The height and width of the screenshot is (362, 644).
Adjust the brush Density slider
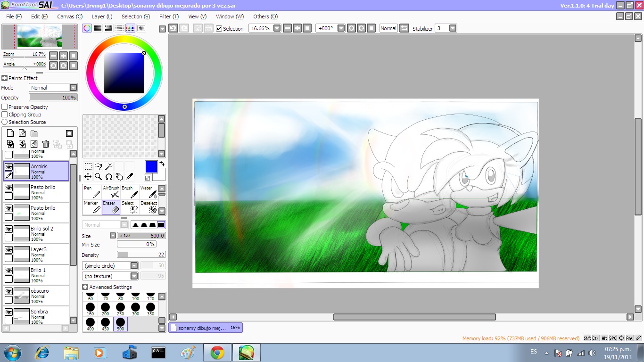point(141,255)
